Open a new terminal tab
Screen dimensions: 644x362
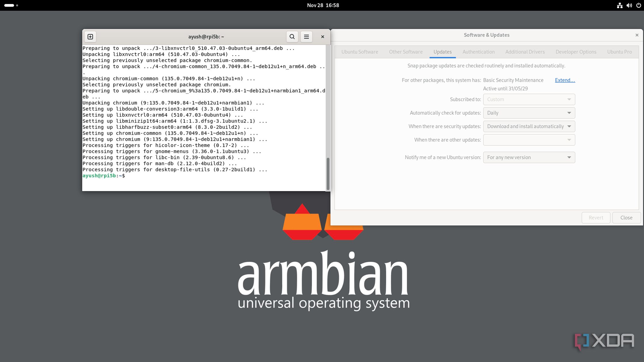click(x=90, y=37)
